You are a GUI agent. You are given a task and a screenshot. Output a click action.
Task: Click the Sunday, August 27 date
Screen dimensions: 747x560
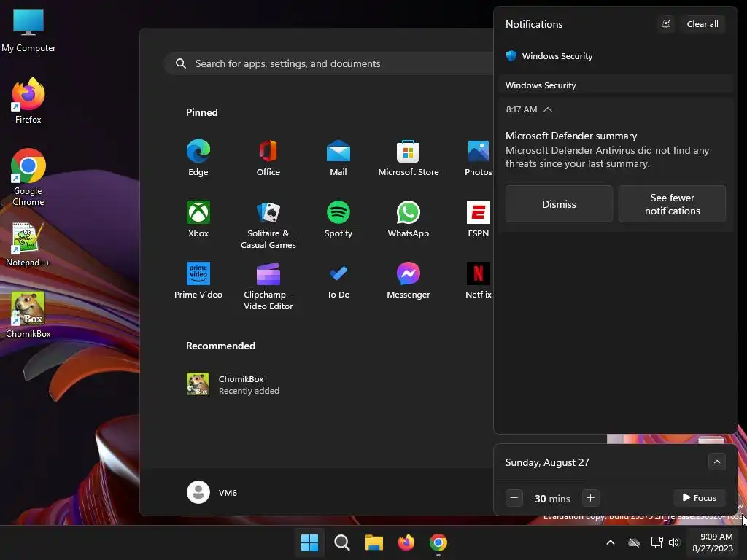(x=547, y=462)
